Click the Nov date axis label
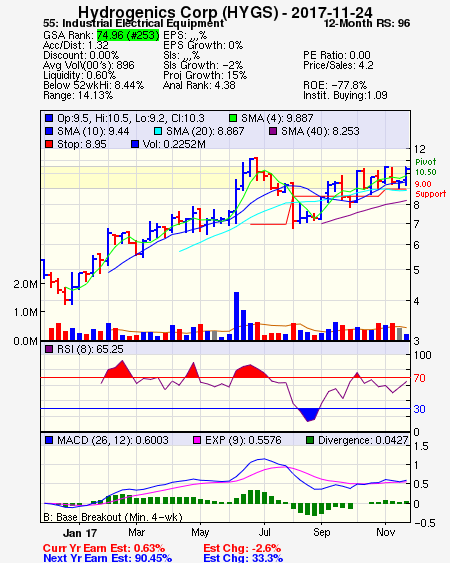Viewport: 450px width, 563px height. coord(385,532)
